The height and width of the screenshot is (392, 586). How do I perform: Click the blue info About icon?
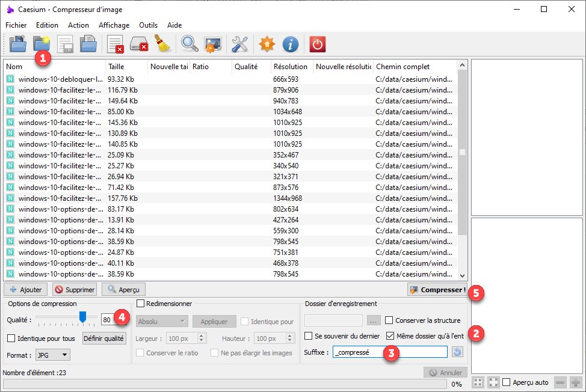pyautogui.click(x=291, y=44)
